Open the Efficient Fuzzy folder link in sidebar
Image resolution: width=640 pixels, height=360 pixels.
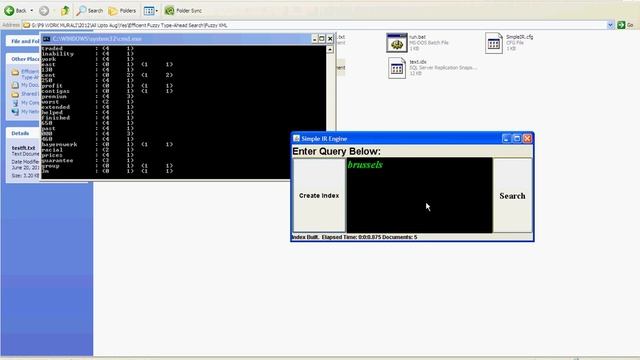coord(26,74)
